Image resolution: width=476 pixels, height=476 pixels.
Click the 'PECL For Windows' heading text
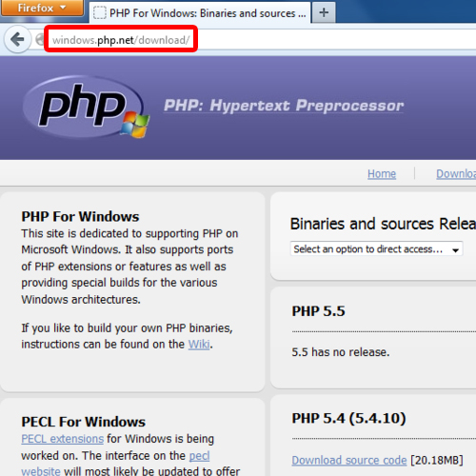tap(83, 422)
